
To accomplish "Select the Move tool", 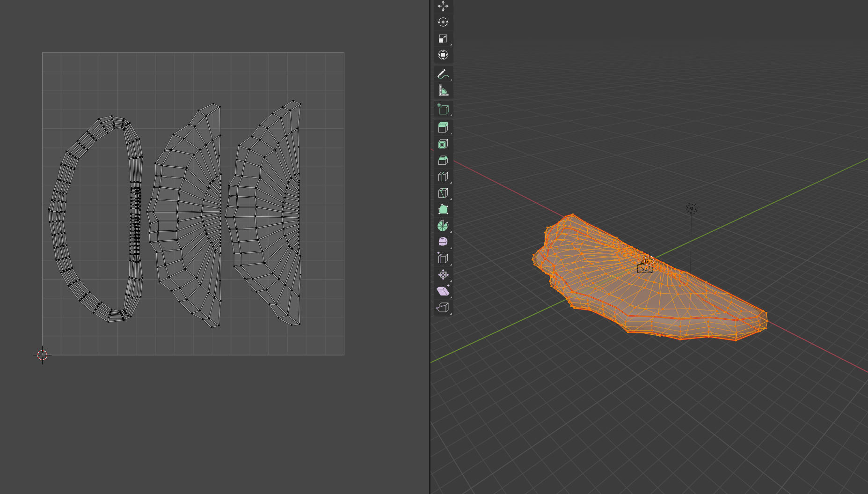I will coord(443,6).
